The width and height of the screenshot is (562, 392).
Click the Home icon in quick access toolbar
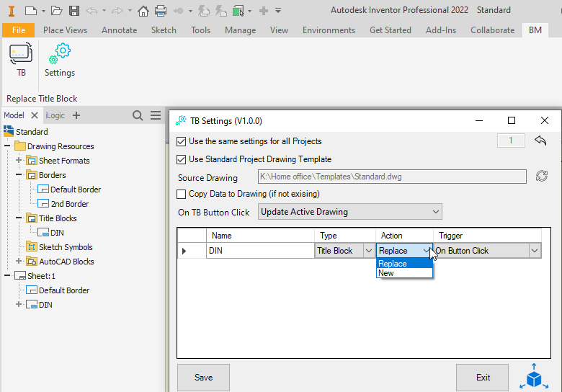(143, 11)
